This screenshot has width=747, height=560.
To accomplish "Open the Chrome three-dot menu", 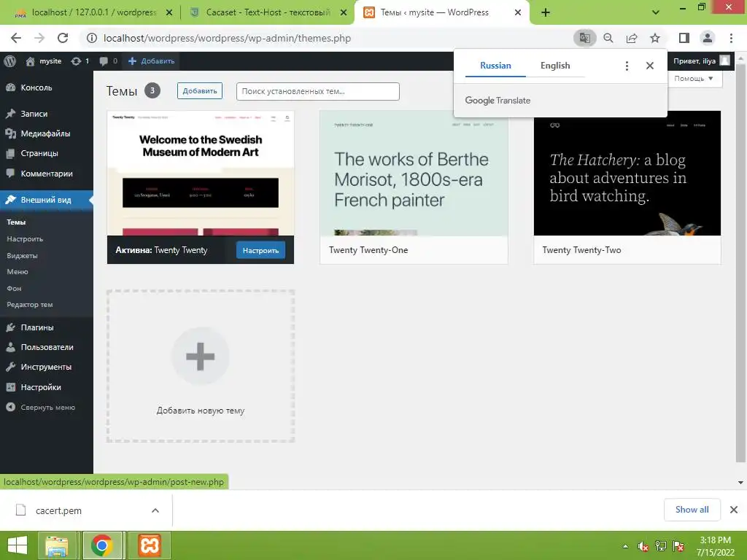I will click(x=731, y=38).
